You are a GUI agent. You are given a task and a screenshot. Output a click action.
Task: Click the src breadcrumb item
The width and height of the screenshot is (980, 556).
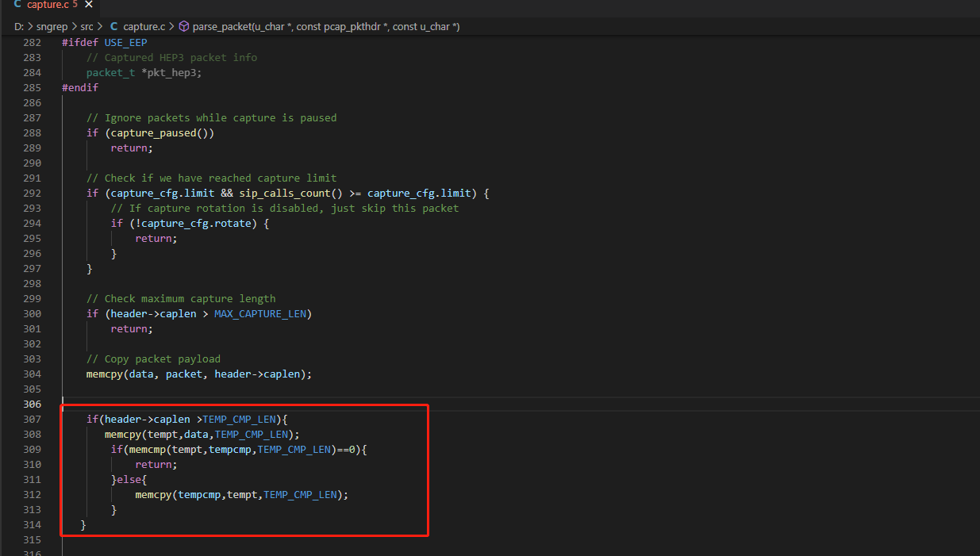pos(86,26)
